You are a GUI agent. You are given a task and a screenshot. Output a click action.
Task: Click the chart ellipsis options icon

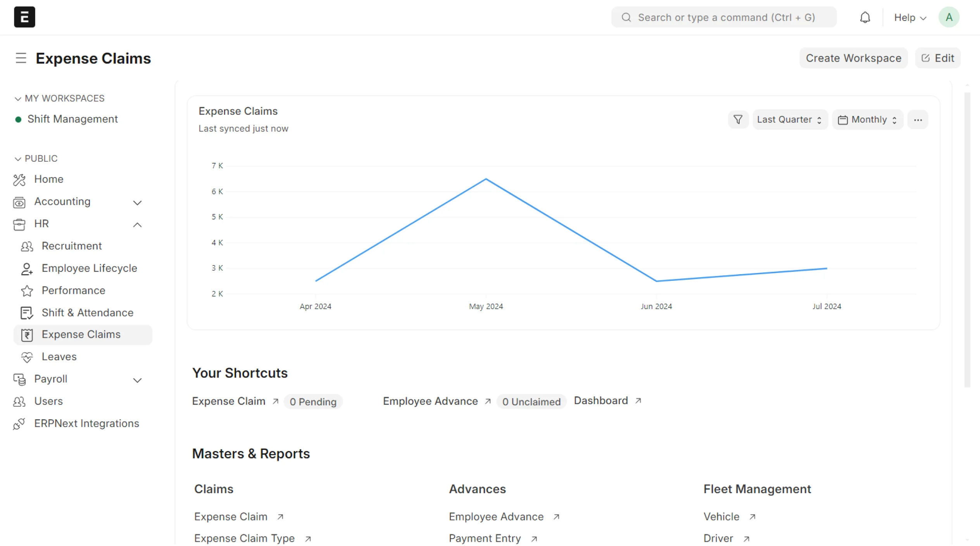point(918,119)
